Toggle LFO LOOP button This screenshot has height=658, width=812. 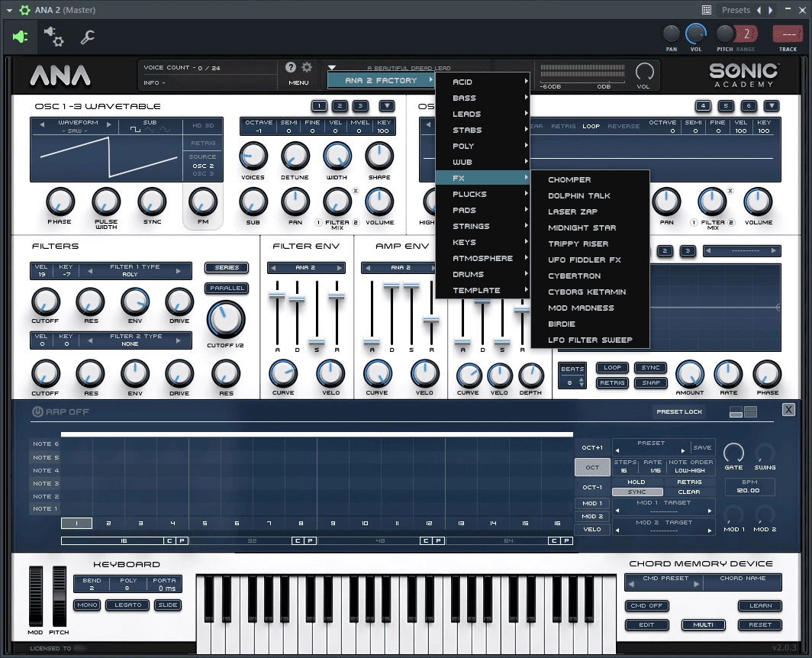click(x=612, y=367)
